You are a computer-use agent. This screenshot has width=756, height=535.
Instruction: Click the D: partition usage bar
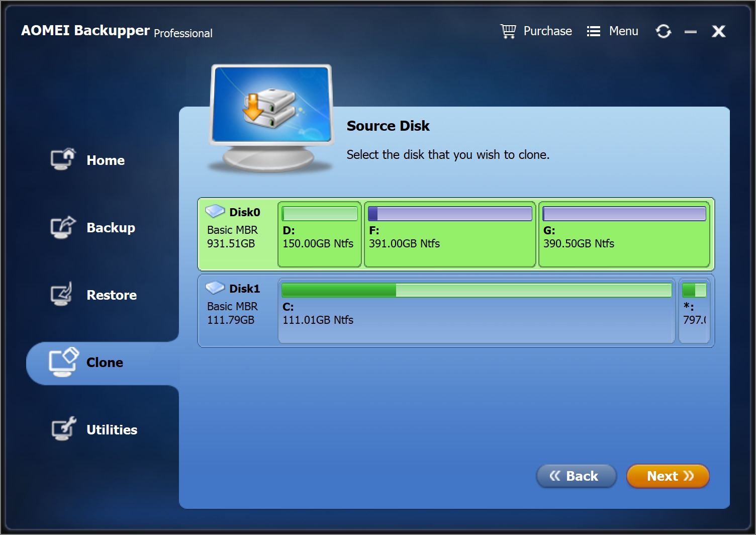click(x=320, y=214)
